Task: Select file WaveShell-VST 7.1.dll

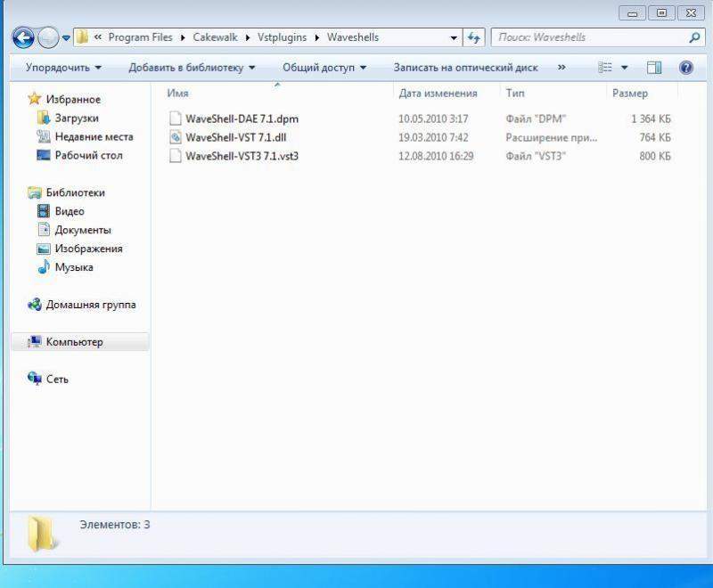Action: 236,138
